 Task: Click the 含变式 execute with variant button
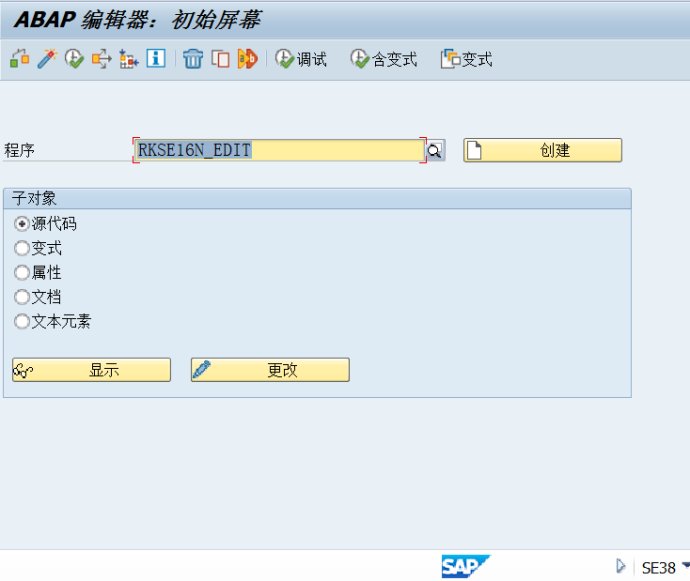(x=384, y=59)
